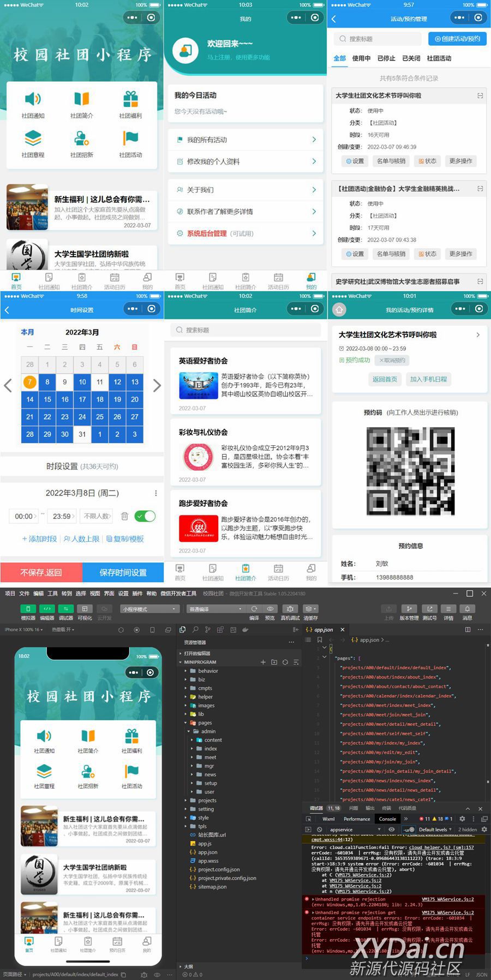Click the 清缓存 layers icon

coord(310,609)
